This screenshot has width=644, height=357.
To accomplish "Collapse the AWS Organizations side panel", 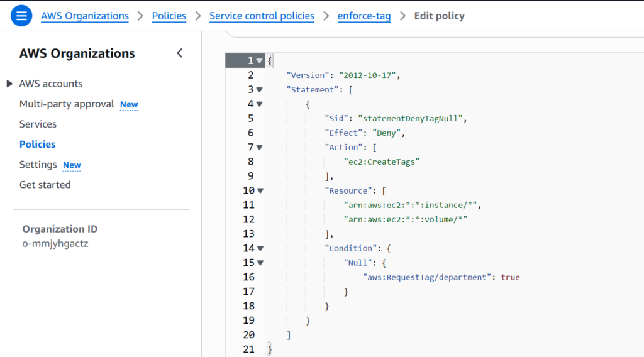I will click(179, 53).
